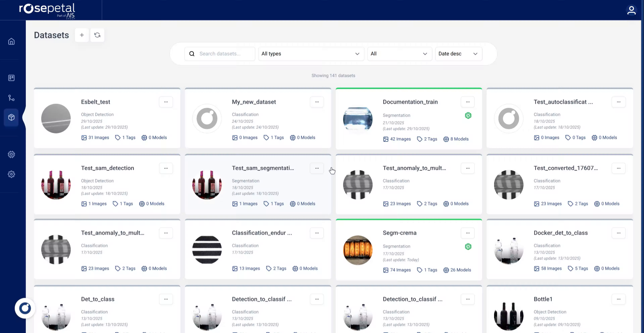
Task: Open the Date desc sort dropdown
Action: click(x=458, y=54)
